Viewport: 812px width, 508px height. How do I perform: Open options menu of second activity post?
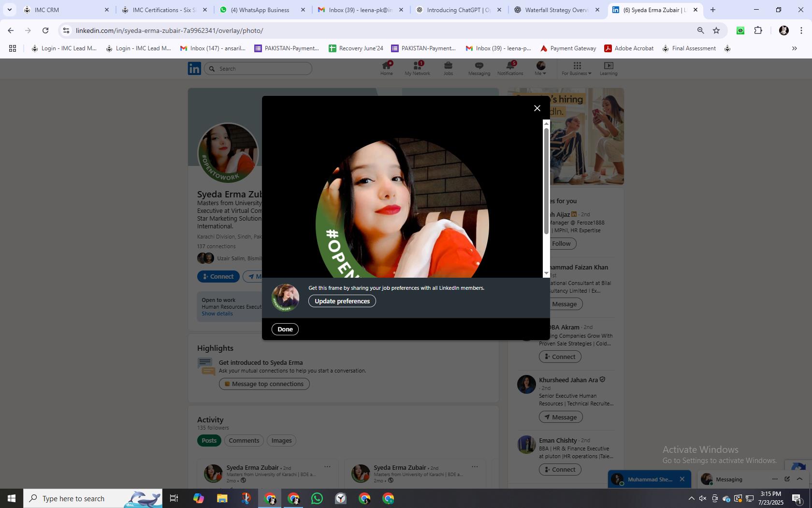(475, 467)
